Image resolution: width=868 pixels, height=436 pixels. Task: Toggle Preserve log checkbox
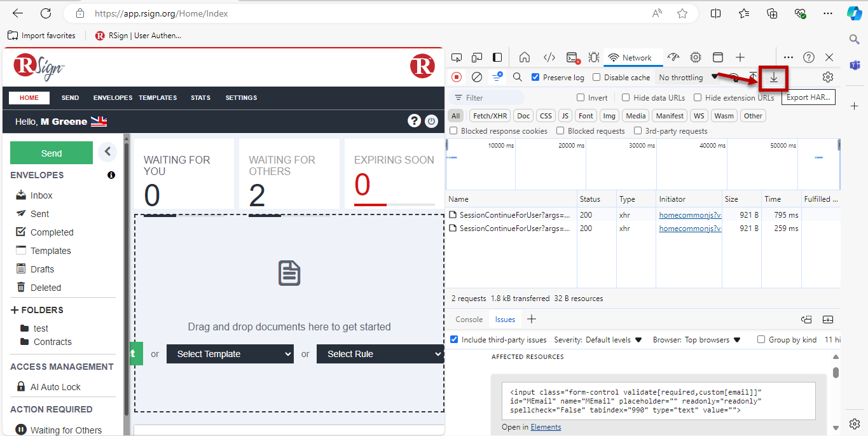535,77
